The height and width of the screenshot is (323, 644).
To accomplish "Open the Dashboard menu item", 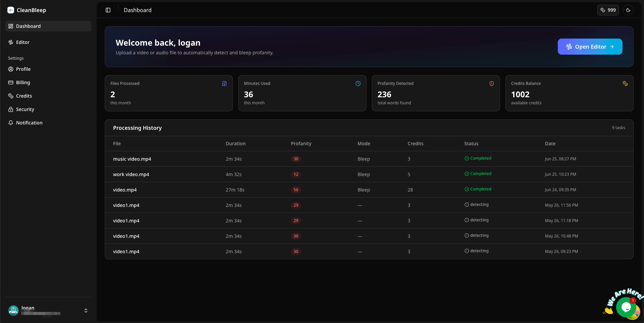I will coord(48,26).
